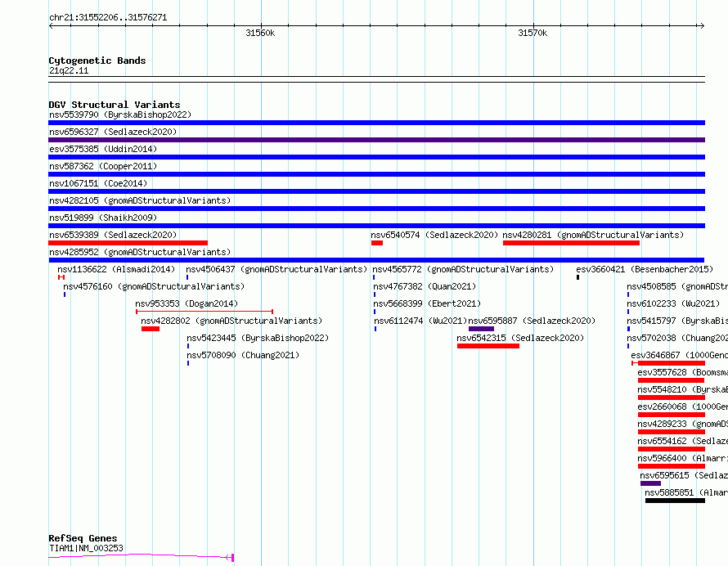Select nsv4576160 blue variant tick

click(x=65, y=294)
